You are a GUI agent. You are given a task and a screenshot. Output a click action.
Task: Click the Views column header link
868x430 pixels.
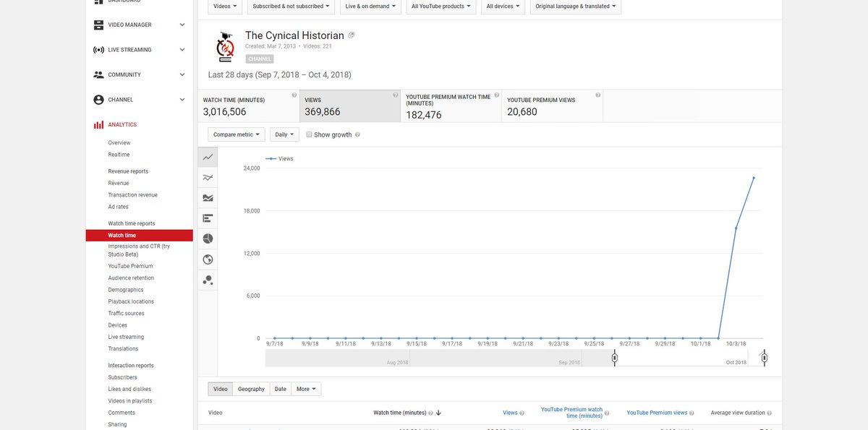point(510,413)
